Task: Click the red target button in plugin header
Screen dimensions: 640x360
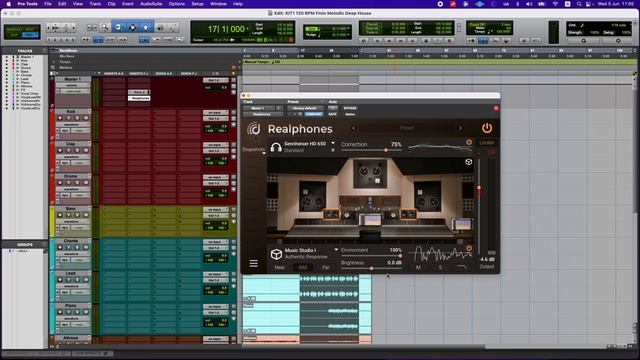Action: point(496,109)
